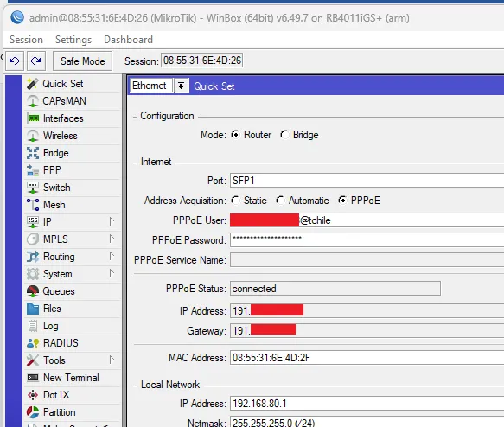Image resolution: width=504 pixels, height=427 pixels.
Task: Open the Session menu
Action: click(x=26, y=40)
